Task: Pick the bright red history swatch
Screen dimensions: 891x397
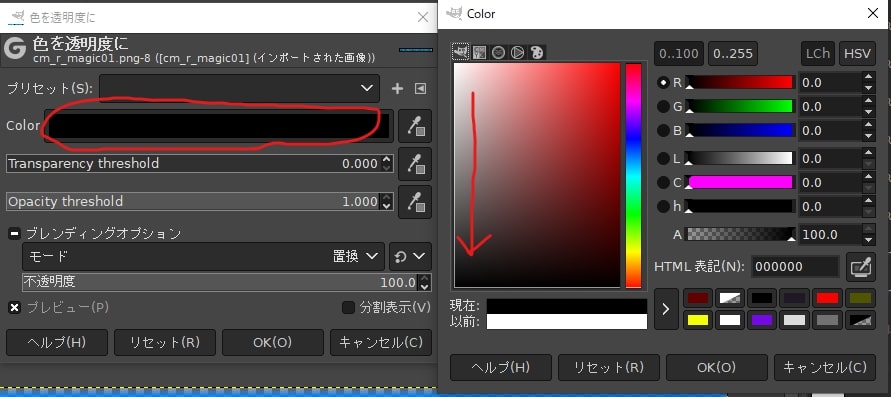Action: pos(826,298)
